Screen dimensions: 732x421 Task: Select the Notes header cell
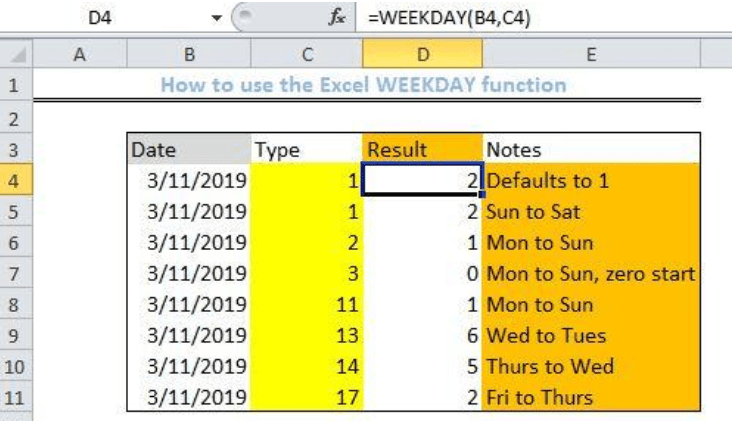(590, 150)
